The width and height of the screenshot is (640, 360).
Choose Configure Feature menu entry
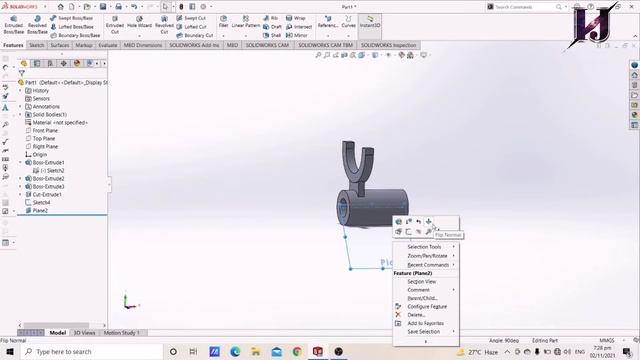(426, 307)
